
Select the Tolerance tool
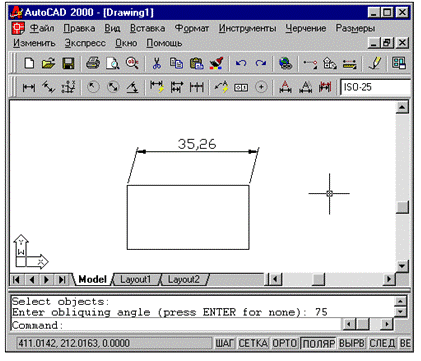241,87
